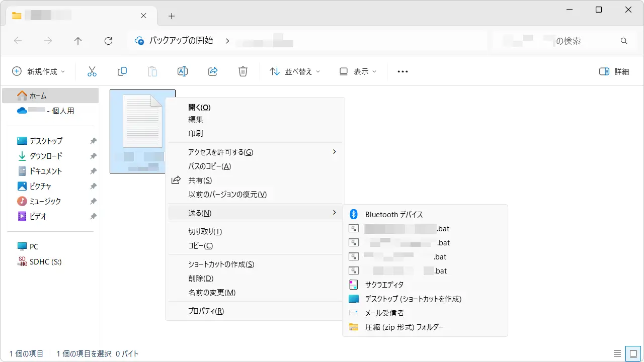Open OneDrive 個人用 in sidebar
Image resolution: width=644 pixels, height=362 pixels.
coord(50,111)
